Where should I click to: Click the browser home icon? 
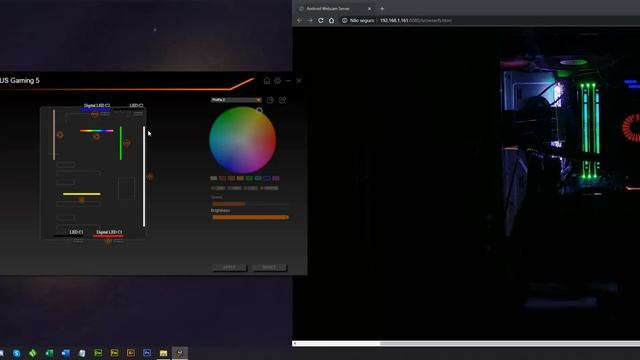click(x=331, y=20)
